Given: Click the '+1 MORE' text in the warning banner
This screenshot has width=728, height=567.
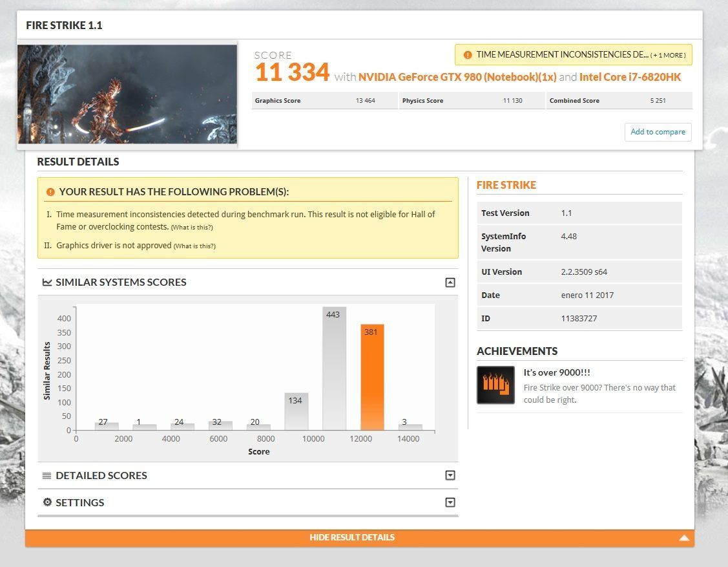Looking at the screenshot, I should 668,56.
